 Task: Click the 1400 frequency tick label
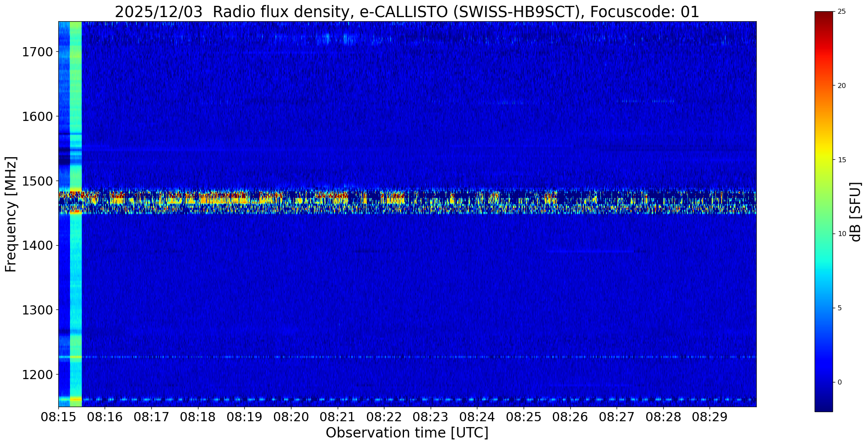click(x=37, y=245)
